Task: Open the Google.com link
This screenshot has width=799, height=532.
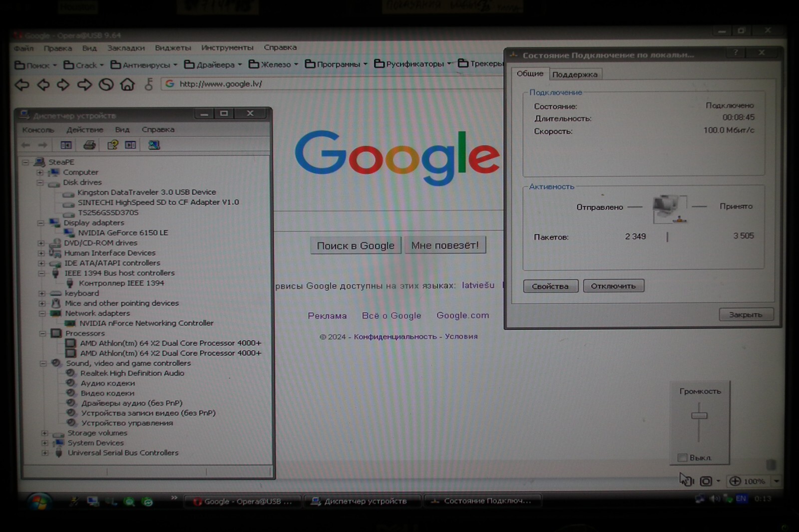Action: pyautogui.click(x=462, y=315)
